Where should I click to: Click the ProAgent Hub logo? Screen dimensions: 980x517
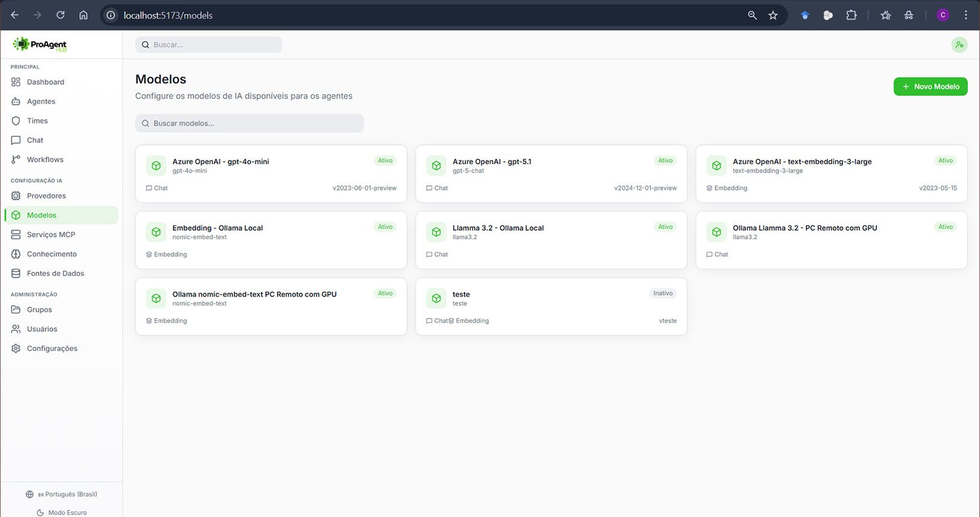pos(40,44)
